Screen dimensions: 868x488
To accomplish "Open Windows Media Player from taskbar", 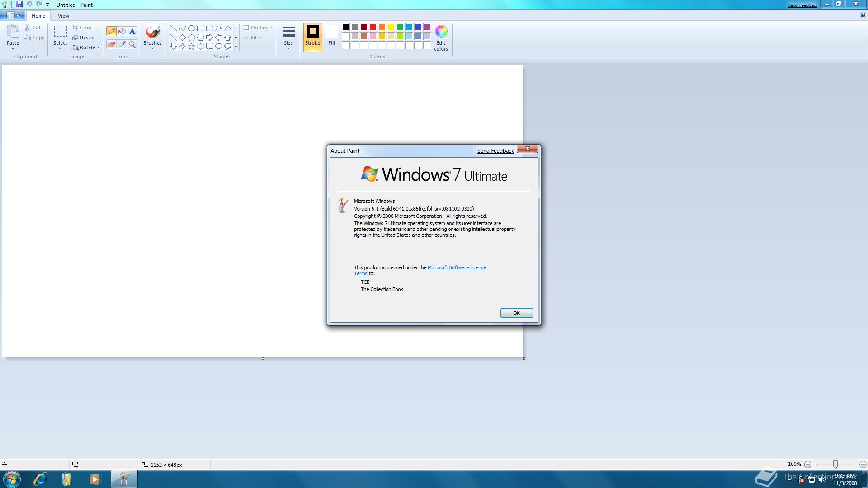I will [95, 479].
